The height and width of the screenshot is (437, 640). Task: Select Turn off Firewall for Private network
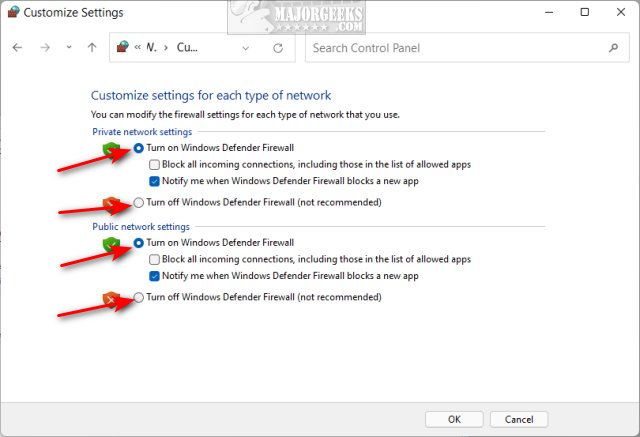tap(139, 202)
